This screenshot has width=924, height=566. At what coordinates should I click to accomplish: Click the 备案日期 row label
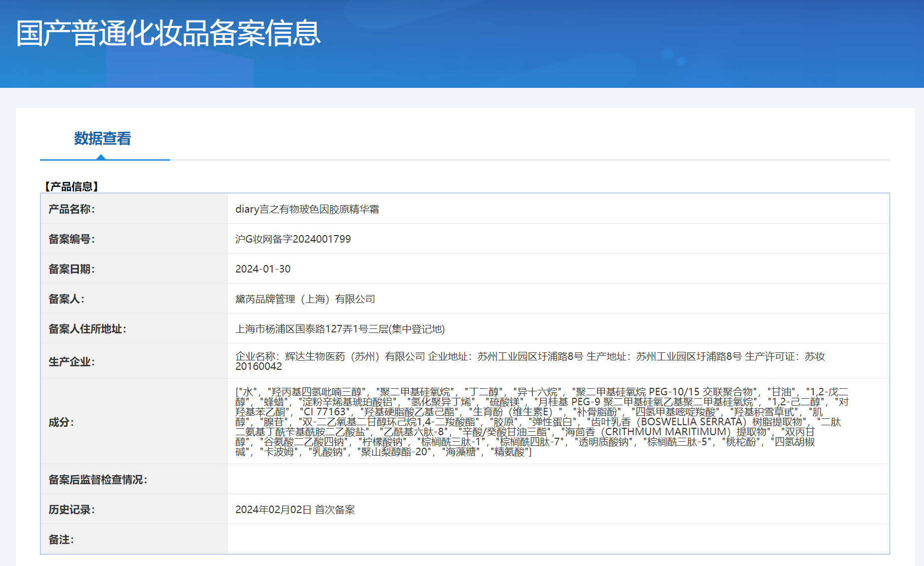point(71,269)
